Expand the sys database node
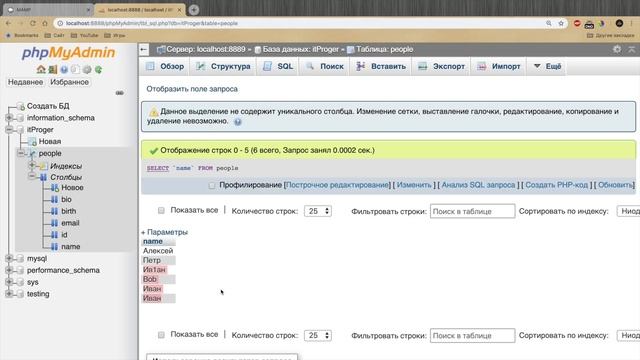This screenshot has width=640, height=360. tap(9, 282)
